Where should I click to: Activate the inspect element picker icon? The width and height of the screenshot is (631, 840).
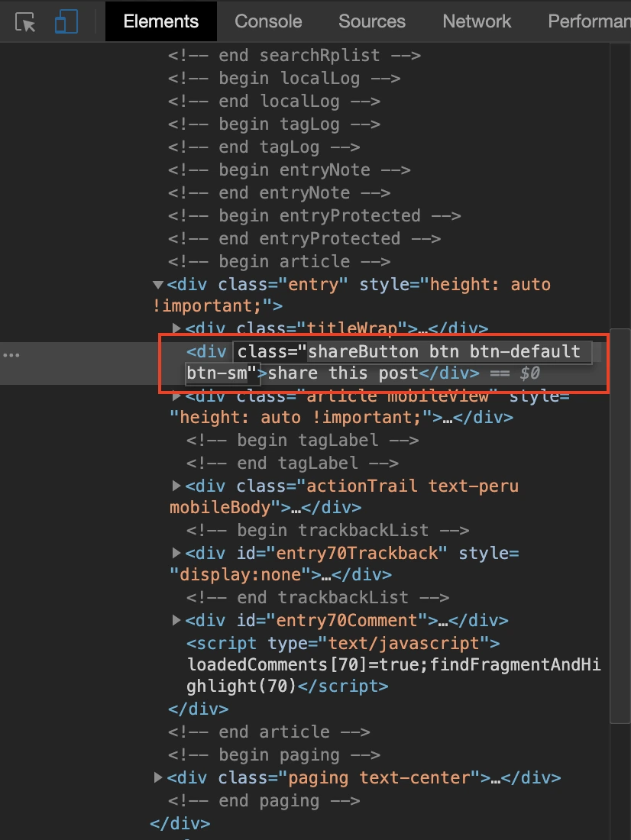(25, 22)
